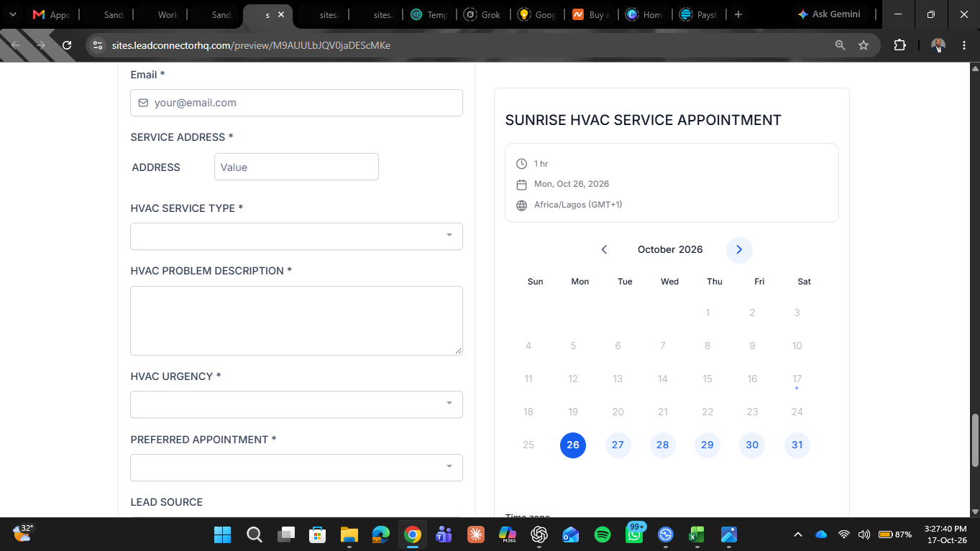Viewport: 980px width, 551px height.
Task: Focus the Email input field
Action: [x=296, y=103]
